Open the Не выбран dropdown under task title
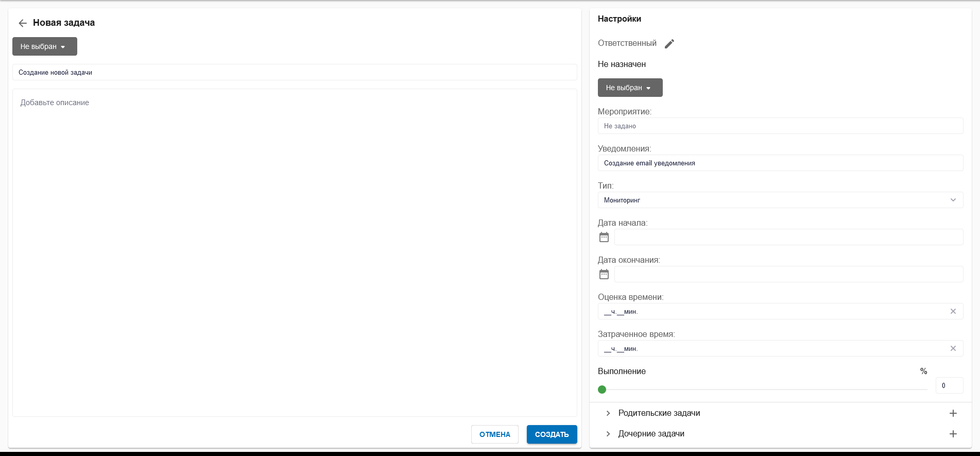The width and height of the screenshot is (980, 456). click(x=45, y=46)
